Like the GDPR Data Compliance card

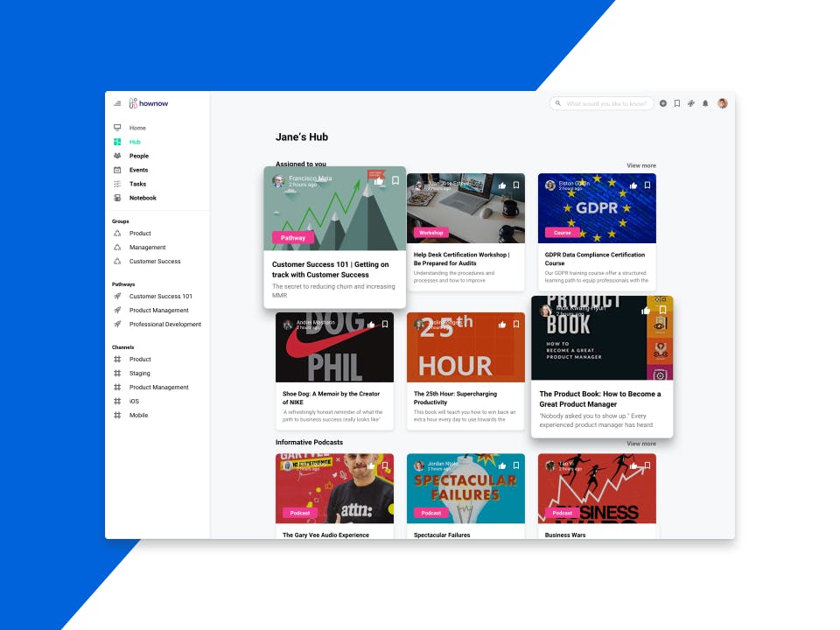(x=633, y=185)
